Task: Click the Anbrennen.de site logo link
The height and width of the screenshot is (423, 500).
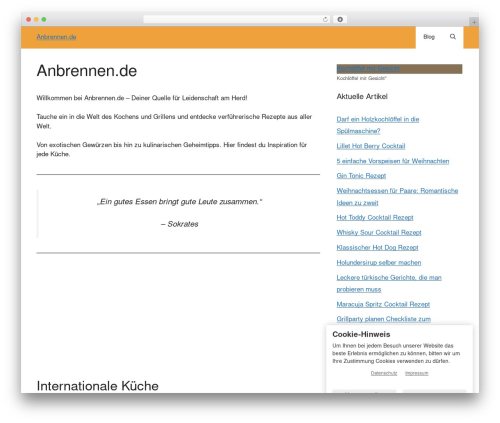Action: coord(56,37)
